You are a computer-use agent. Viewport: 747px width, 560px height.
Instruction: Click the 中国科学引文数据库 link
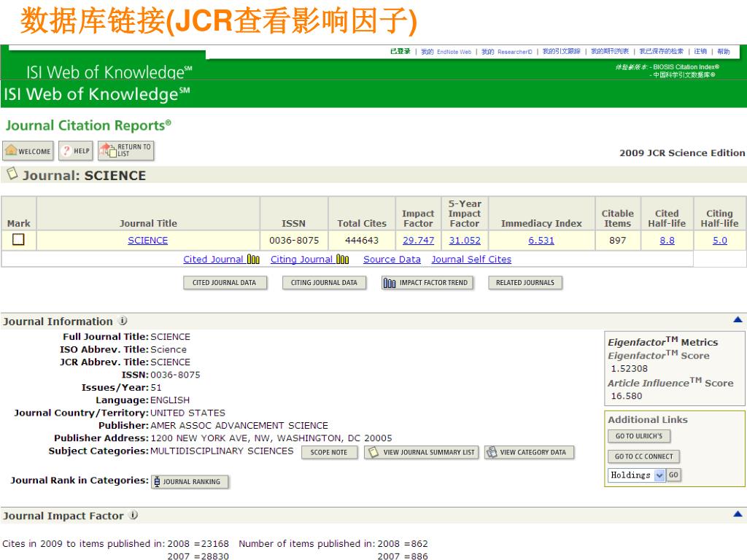coord(684,75)
